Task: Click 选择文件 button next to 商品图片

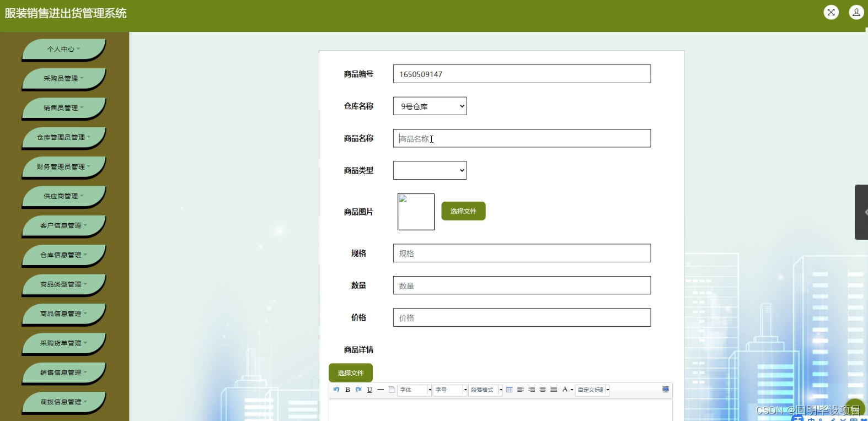Action: pos(463,211)
